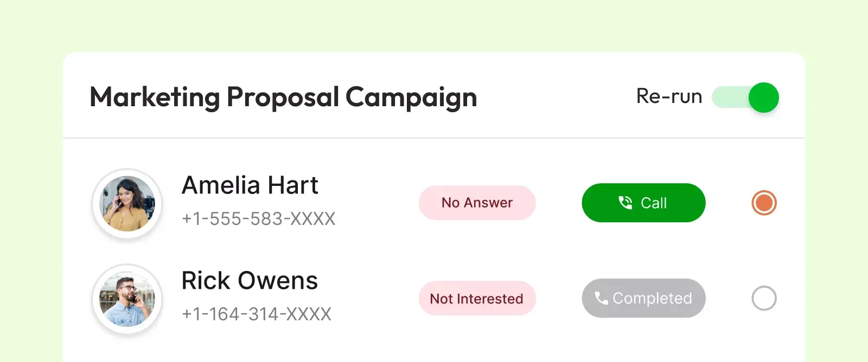Select the green knob on the Re-run switch
This screenshot has height=362, width=868.
[763, 97]
